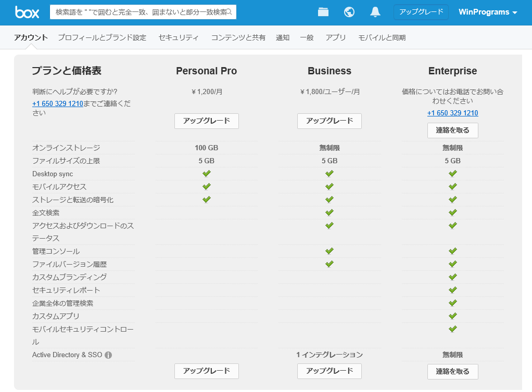532x392 pixels.
Task: Click the Personal Pro Desktop sync checkmark
Action: [207, 174]
